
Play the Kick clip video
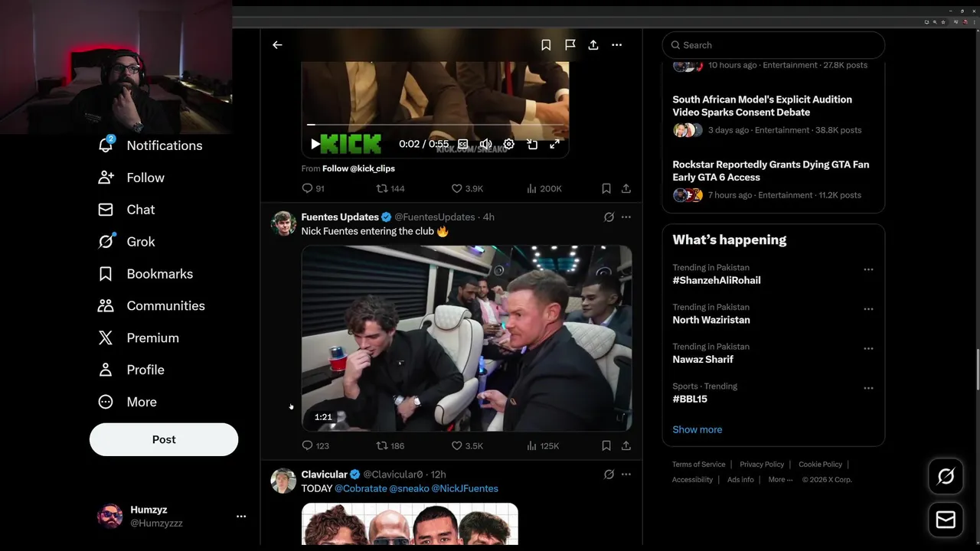tap(315, 144)
